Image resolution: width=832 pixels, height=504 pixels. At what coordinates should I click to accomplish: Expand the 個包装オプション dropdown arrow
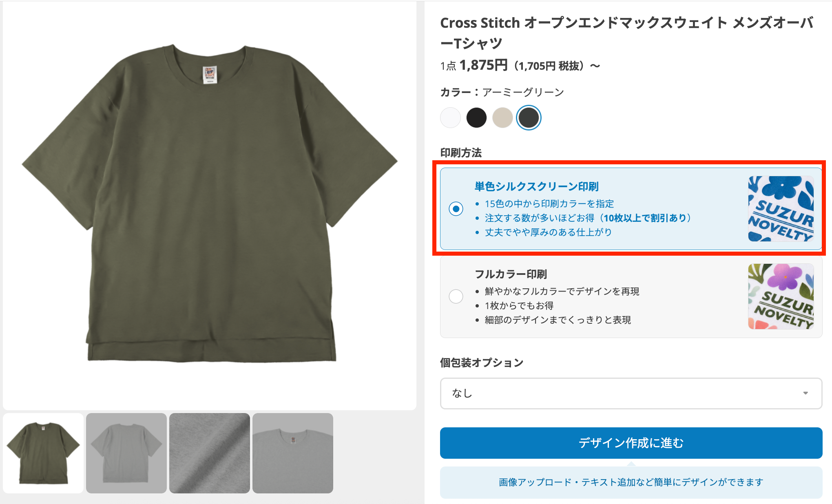[x=805, y=393]
